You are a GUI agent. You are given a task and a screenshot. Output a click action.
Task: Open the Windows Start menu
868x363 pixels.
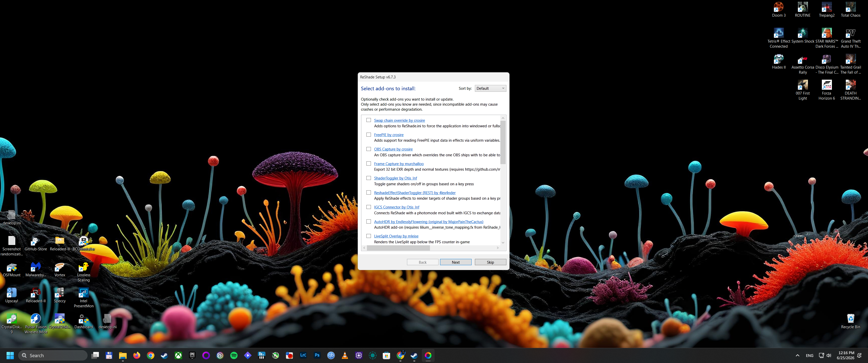(x=10, y=355)
